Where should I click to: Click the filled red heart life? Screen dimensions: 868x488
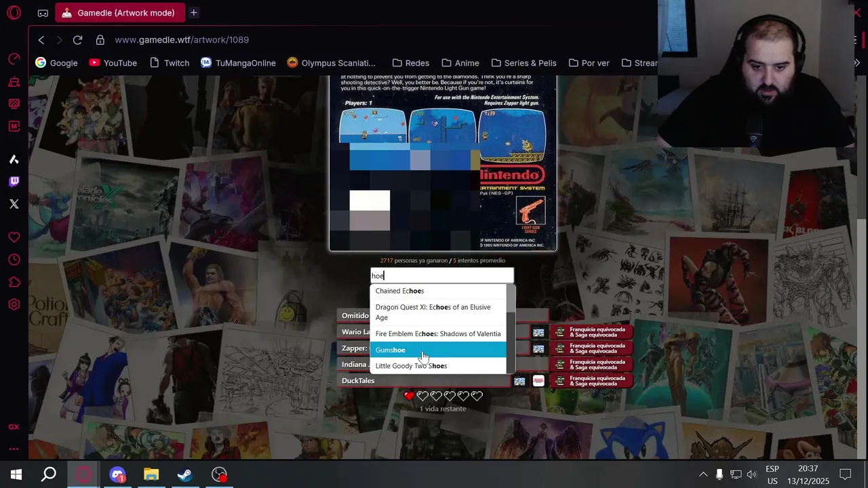click(409, 396)
